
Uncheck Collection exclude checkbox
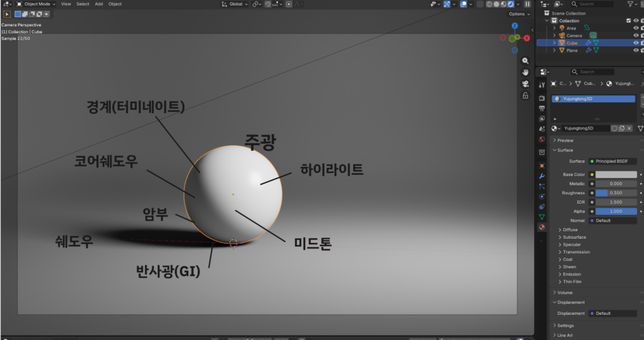click(x=628, y=21)
